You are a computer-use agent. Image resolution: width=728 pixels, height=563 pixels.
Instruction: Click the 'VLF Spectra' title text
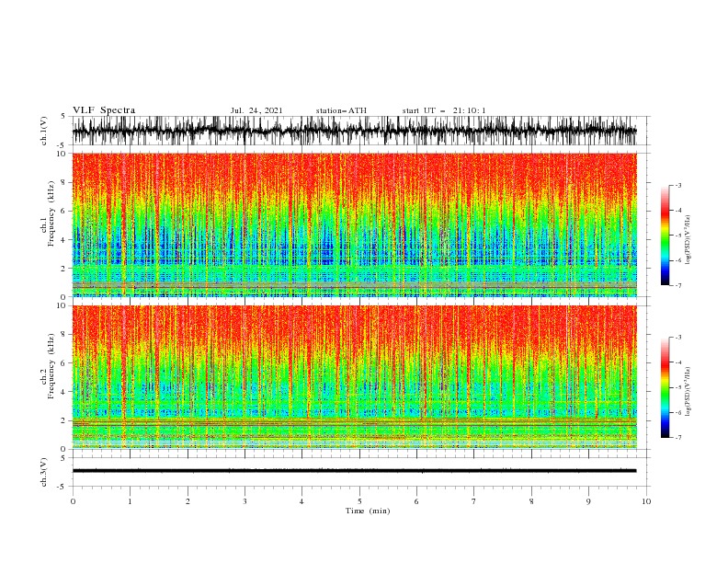[104, 110]
